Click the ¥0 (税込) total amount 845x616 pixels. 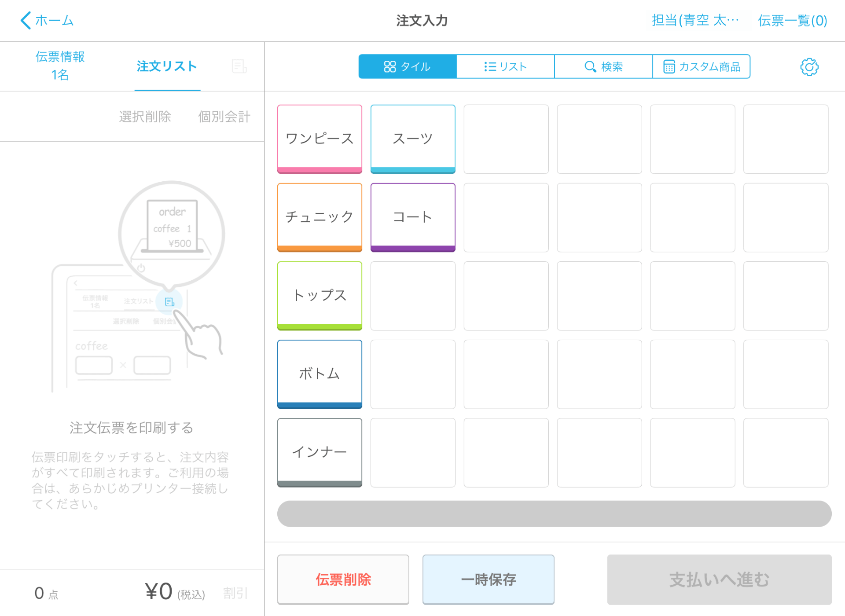(175, 592)
